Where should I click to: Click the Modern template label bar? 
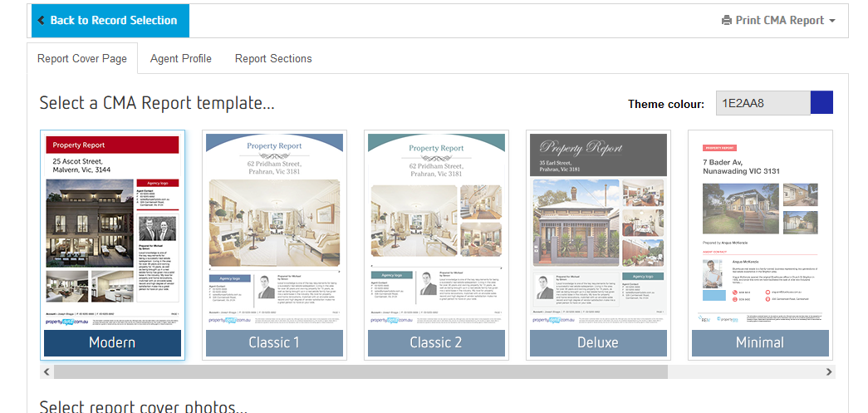pyautogui.click(x=112, y=342)
